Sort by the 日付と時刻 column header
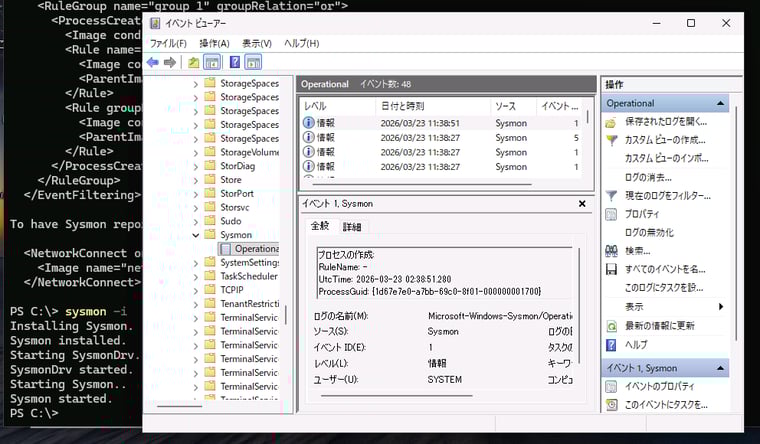This screenshot has height=444, width=760. 432,106
